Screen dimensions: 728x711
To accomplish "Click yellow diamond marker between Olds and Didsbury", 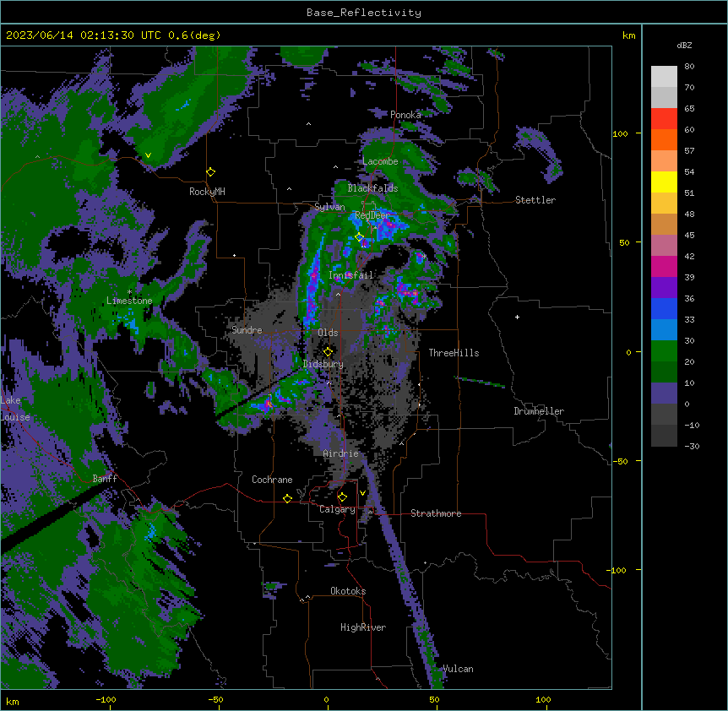I will coord(328,352).
